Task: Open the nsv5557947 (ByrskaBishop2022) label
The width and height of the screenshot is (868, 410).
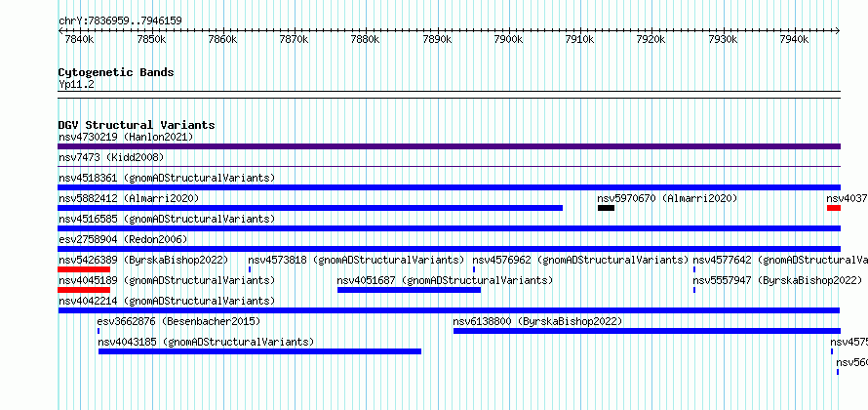Action: (777, 280)
